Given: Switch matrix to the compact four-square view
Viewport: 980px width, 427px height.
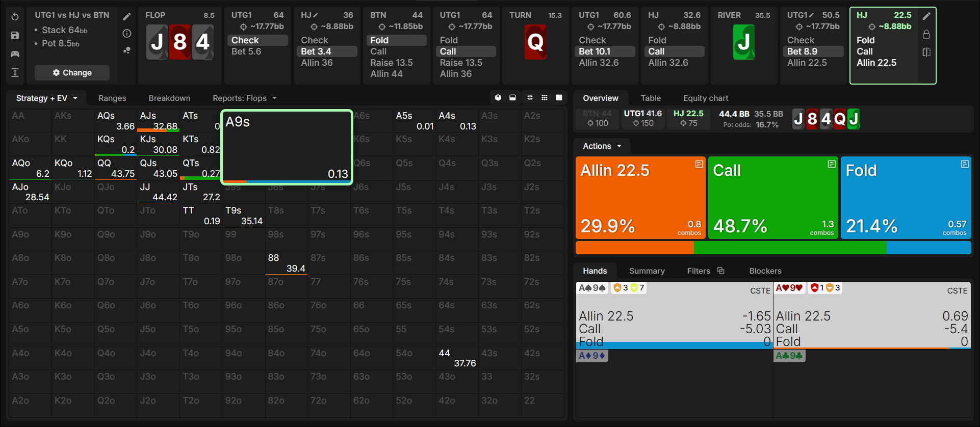Looking at the screenshot, I should [530, 98].
